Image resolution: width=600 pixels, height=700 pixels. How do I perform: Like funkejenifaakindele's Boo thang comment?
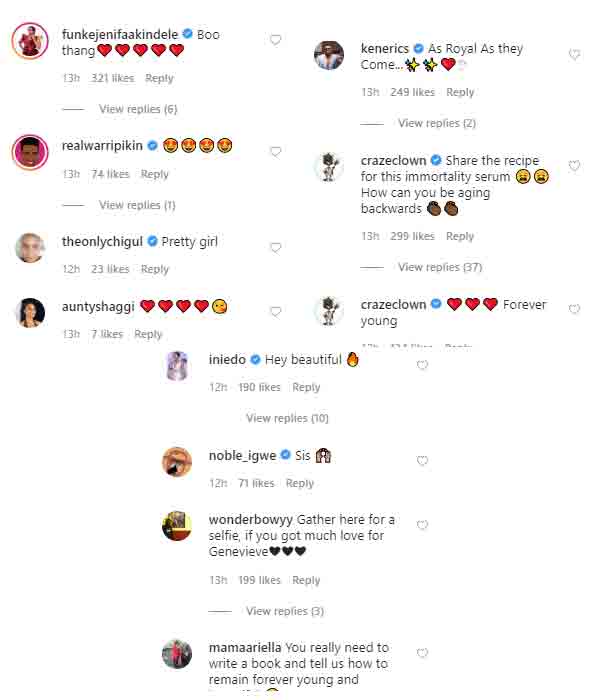pos(275,40)
